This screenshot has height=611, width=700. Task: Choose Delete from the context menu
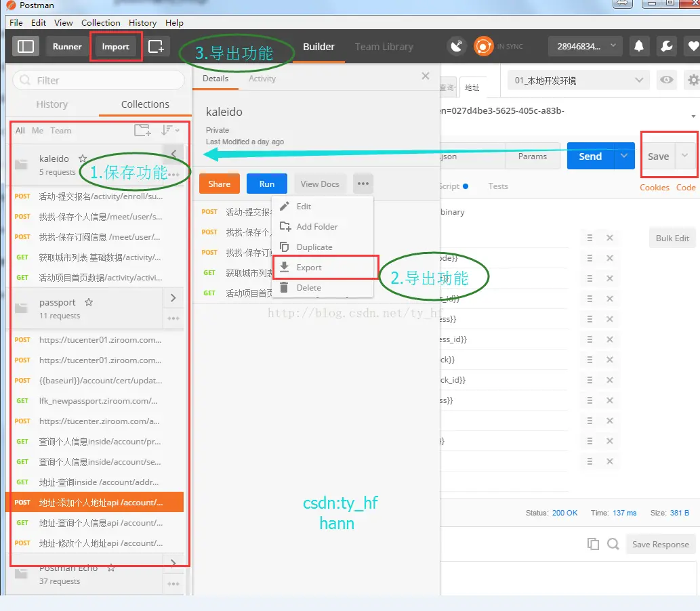coord(323,287)
